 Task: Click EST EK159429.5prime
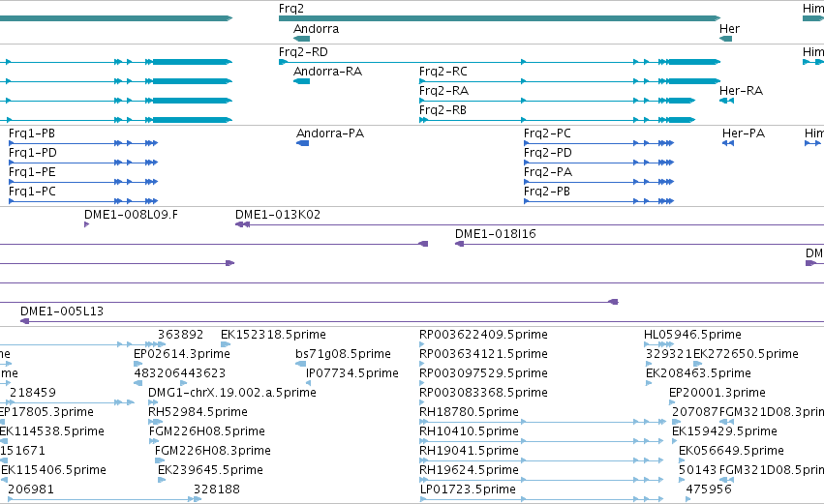724,432
